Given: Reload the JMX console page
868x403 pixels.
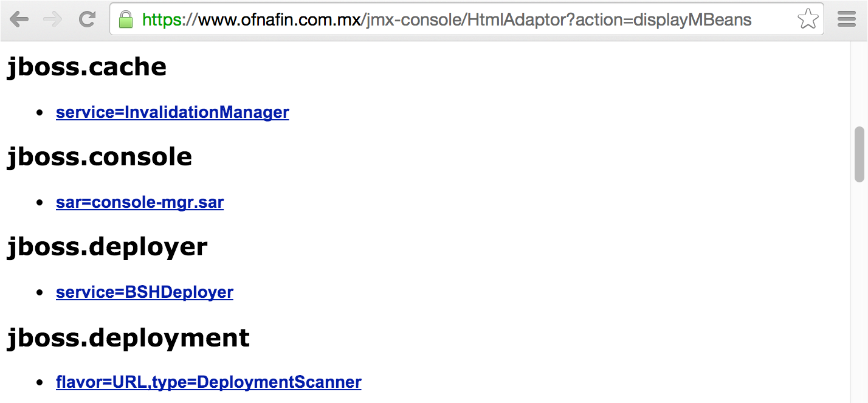Looking at the screenshot, I should (86, 19).
